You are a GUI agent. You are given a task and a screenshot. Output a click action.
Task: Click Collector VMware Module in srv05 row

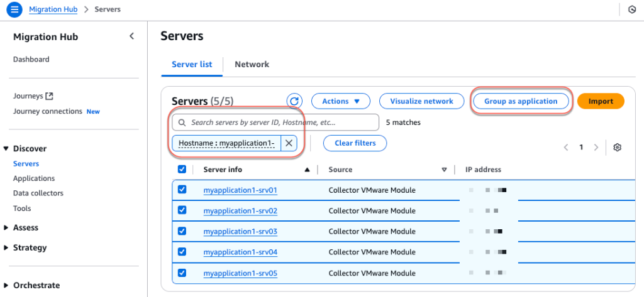click(372, 273)
